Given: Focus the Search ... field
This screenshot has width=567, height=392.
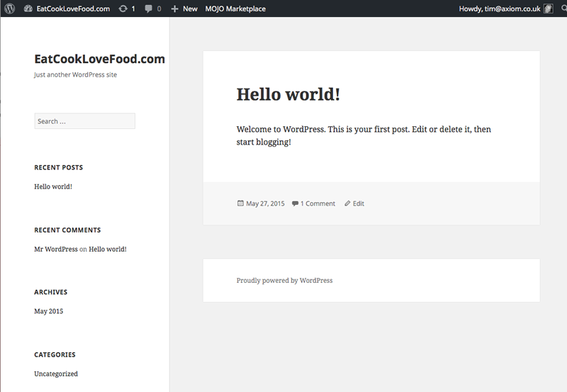Looking at the screenshot, I should [85, 121].
